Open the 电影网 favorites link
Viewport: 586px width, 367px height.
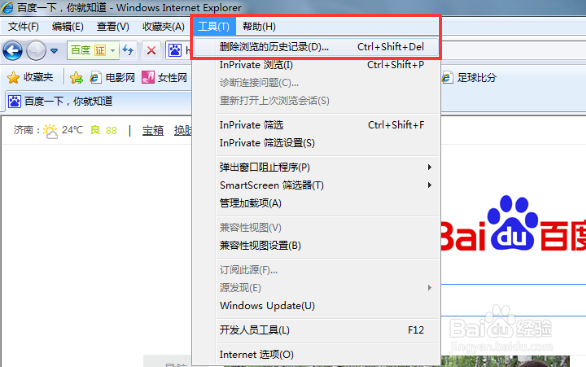click(112, 77)
